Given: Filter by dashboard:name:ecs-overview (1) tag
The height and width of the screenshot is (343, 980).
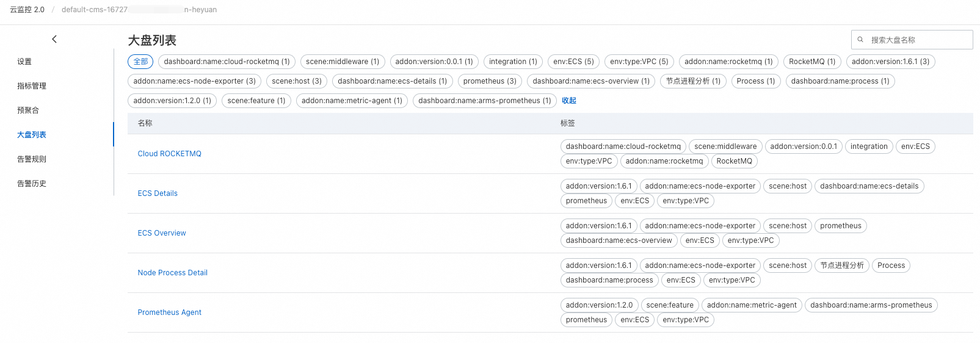Looking at the screenshot, I should click(591, 81).
